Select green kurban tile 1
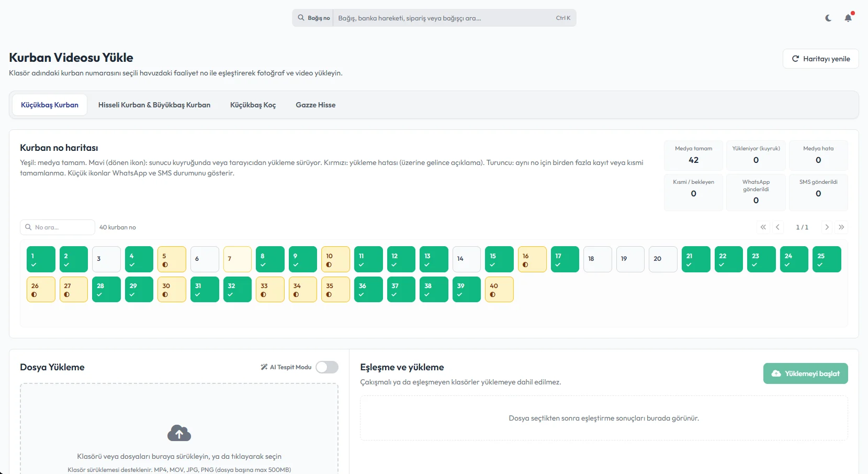This screenshot has width=868, height=474. point(41,259)
